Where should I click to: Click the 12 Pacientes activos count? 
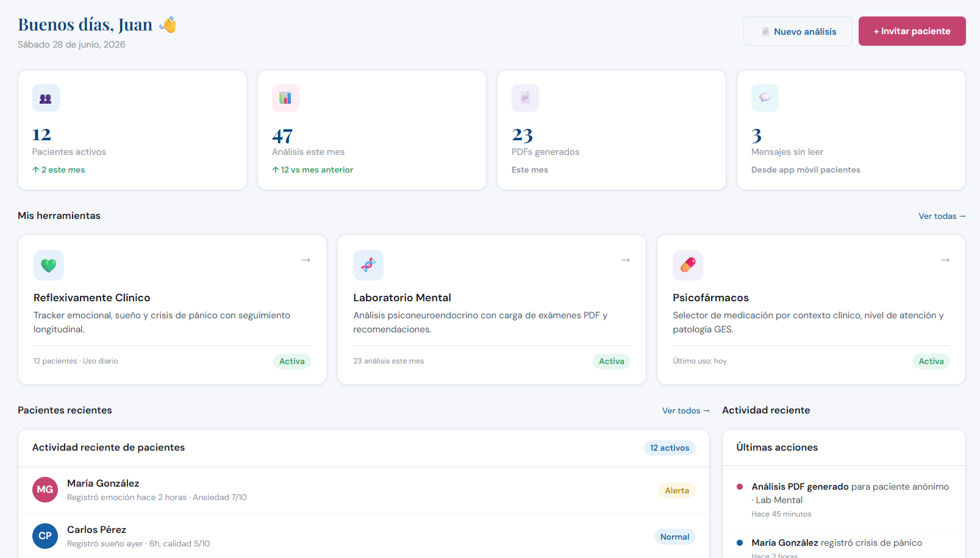pos(41,134)
